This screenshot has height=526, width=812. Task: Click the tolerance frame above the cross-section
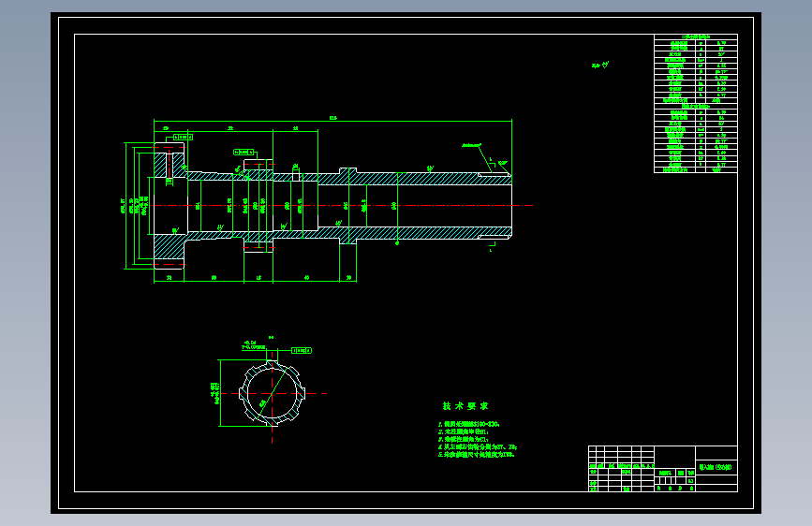click(x=302, y=350)
